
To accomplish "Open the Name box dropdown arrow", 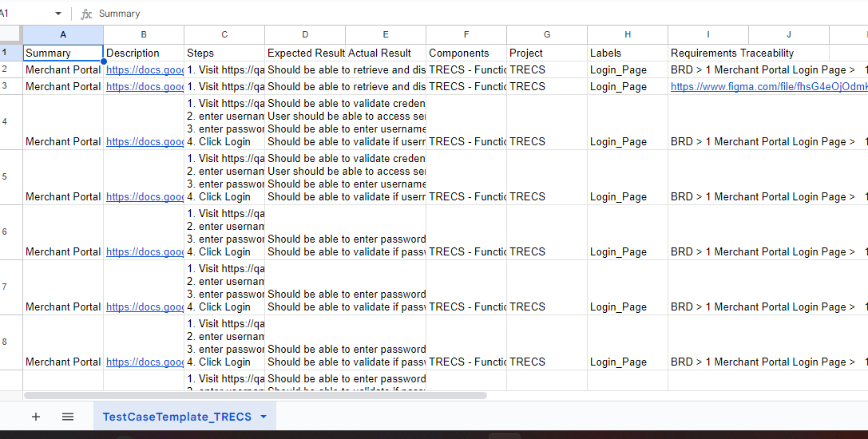I will 58,14.
